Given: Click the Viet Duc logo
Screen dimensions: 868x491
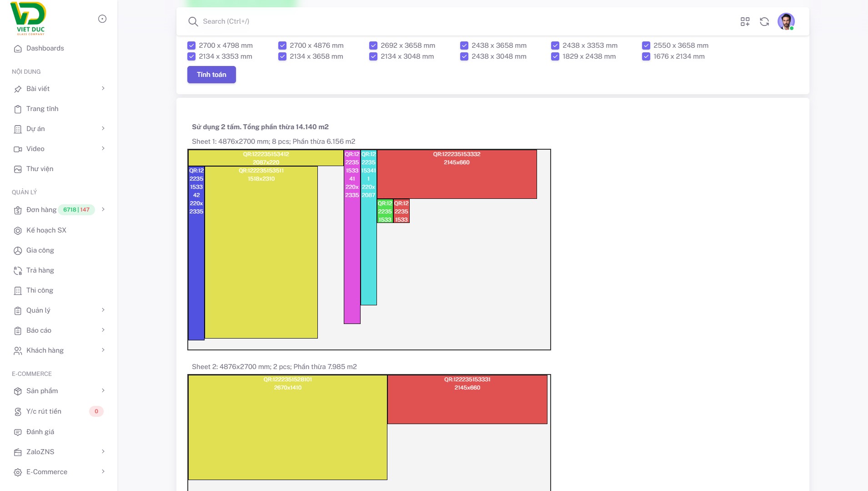Looking at the screenshot, I should tap(29, 19).
